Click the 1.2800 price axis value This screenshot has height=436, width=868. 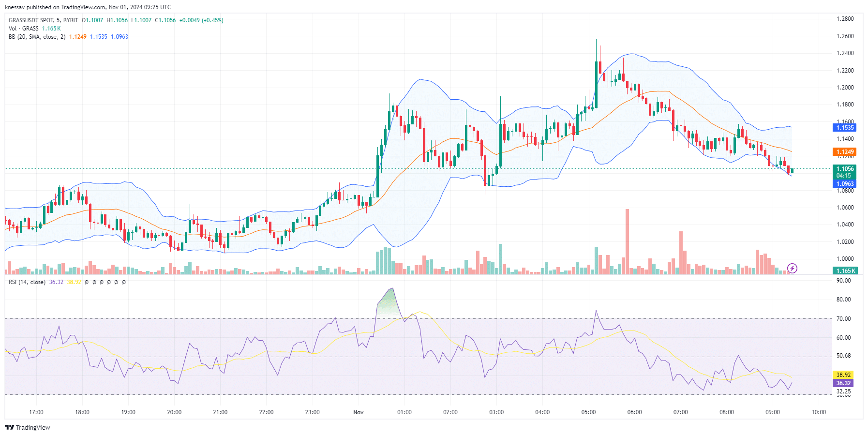[x=845, y=19]
